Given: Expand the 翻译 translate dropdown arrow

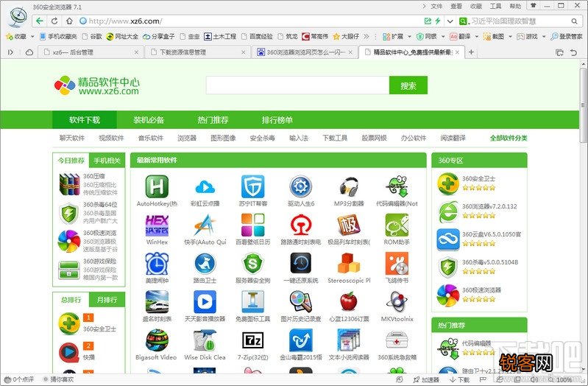Looking at the screenshot, I should click(477, 36).
